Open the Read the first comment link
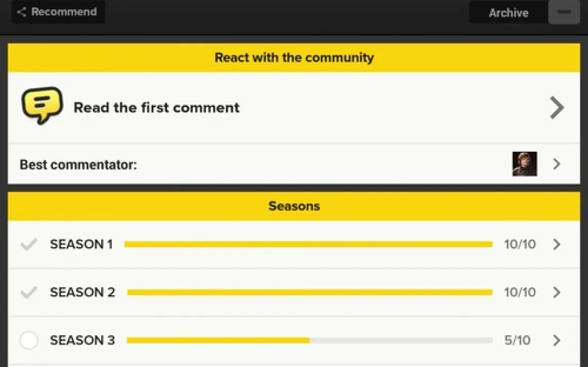This screenshot has width=588, height=367. (156, 108)
